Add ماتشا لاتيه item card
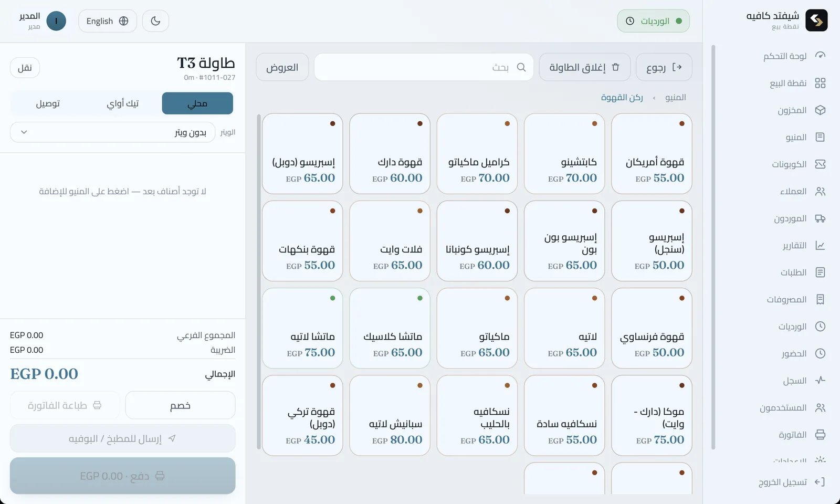The height and width of the screenshot is (504, 840). click(302, 328)
